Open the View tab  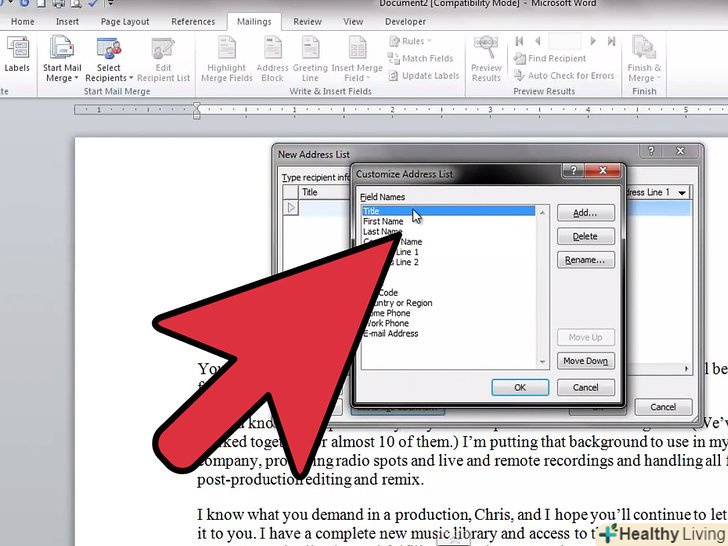353,22
